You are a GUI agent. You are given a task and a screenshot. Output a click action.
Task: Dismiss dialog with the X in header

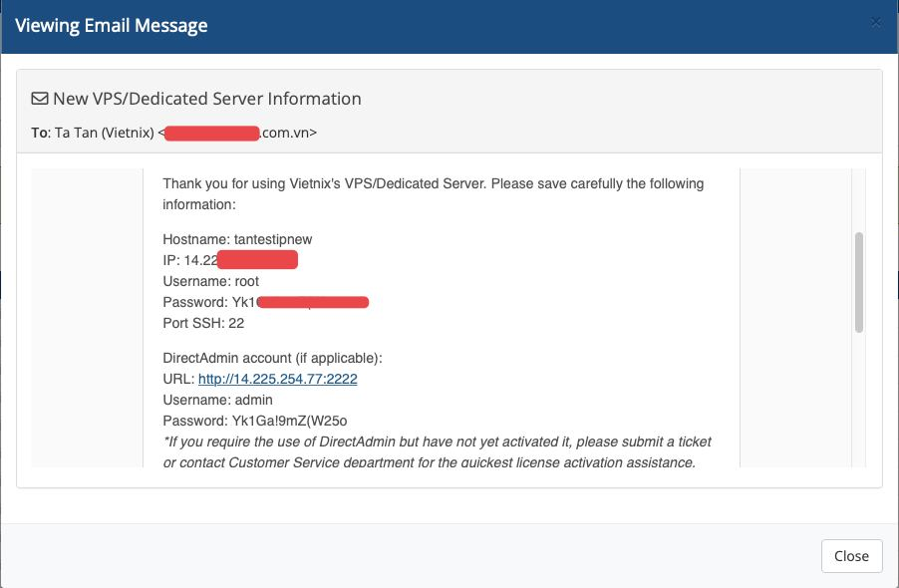click(x=875, y=22)
